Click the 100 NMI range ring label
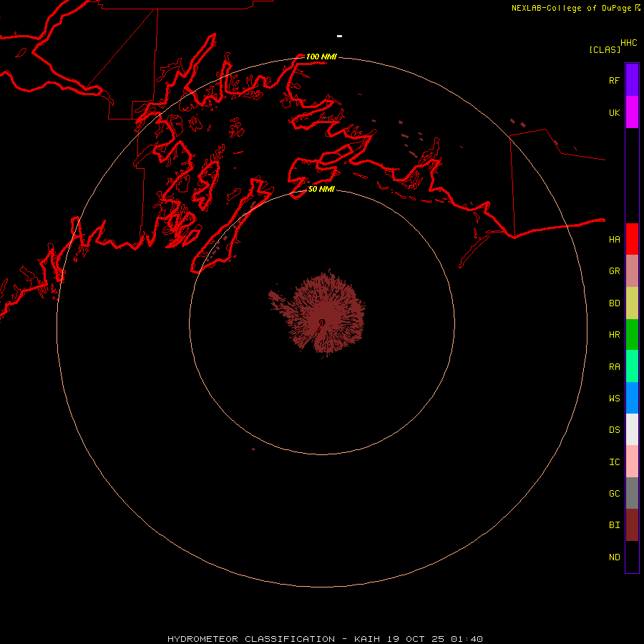The image size is (644, 644). 321,57
